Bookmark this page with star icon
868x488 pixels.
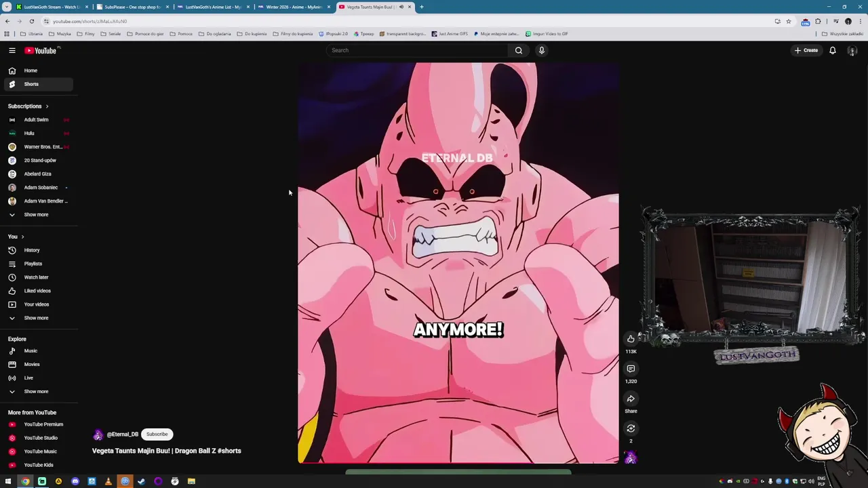(788, 21)
